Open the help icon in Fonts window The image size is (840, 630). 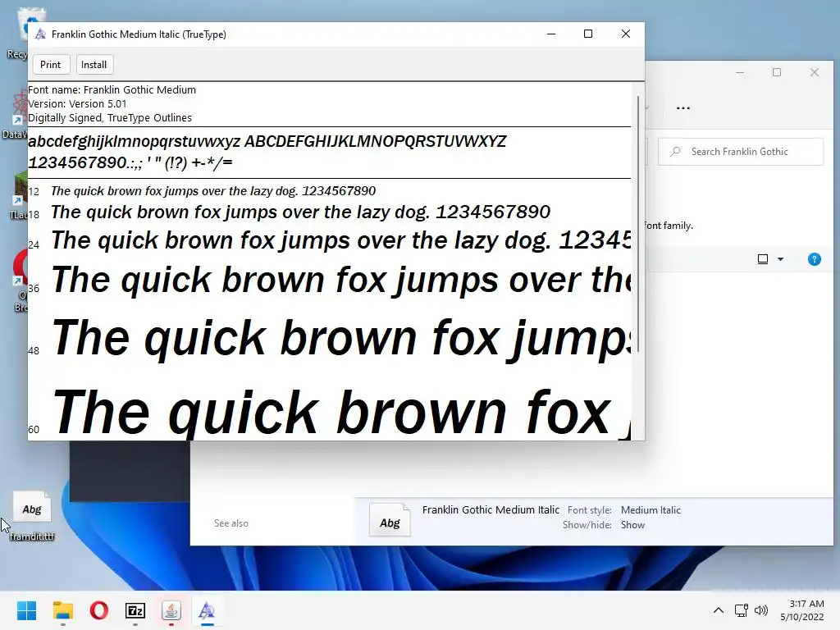coord(815,259)
